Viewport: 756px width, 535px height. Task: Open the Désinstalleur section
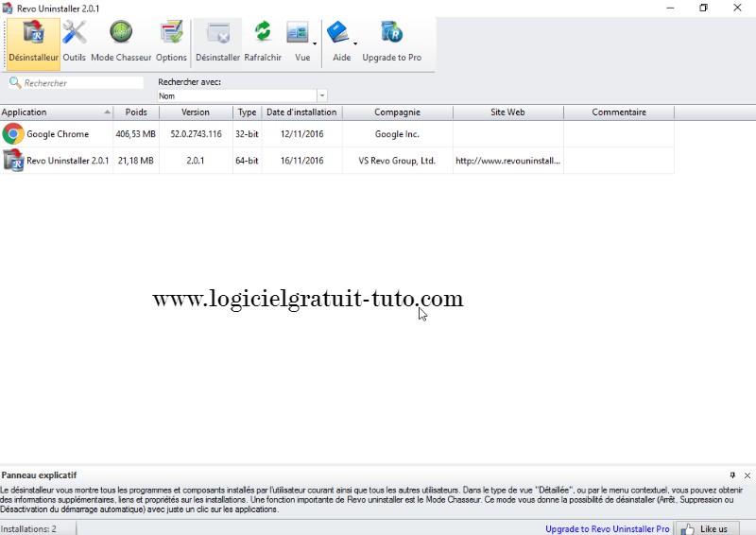coord(34,43)
